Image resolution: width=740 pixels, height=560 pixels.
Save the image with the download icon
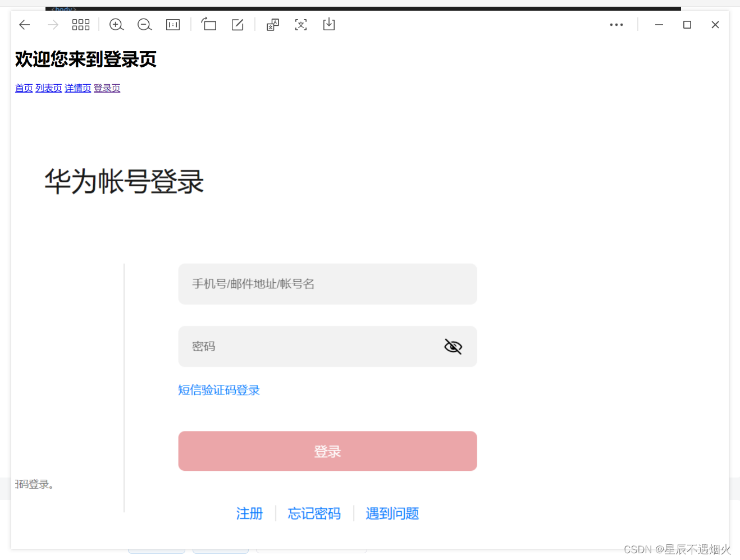(x=329, y=24)
